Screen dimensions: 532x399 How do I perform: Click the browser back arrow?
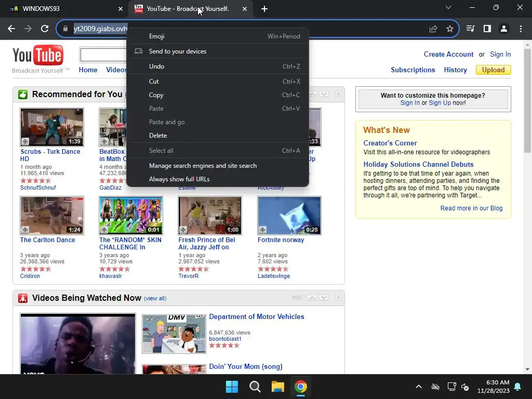pos(11,29)
